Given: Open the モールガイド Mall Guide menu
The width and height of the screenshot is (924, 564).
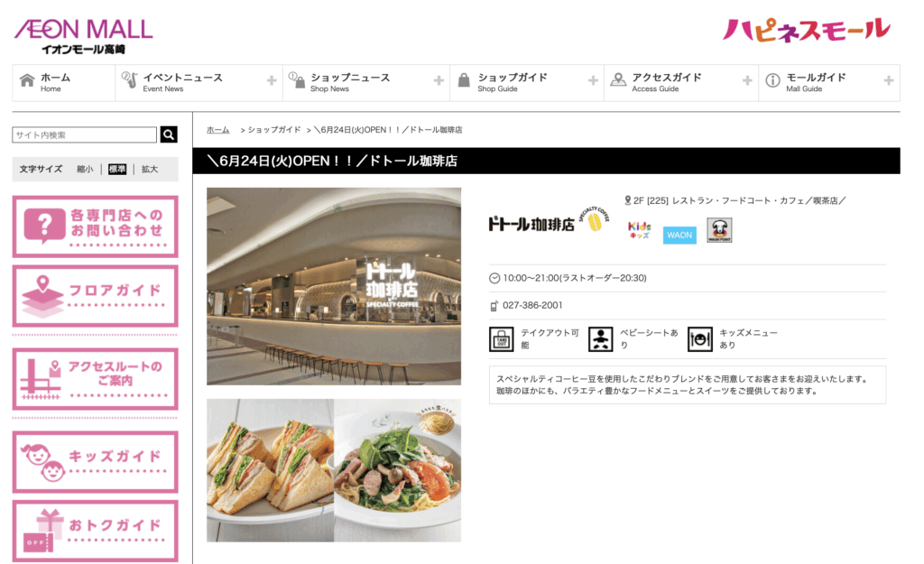Looking at the screenshot, I should (x=829, y=82).
